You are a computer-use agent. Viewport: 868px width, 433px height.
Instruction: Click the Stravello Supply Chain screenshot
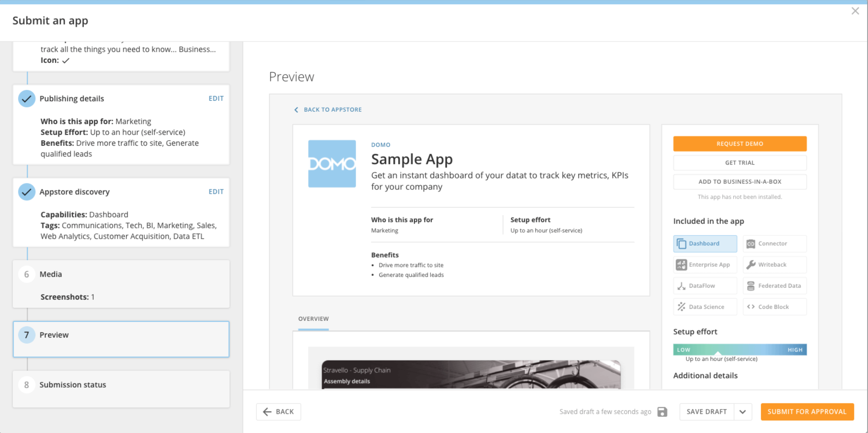coord(471,375)
